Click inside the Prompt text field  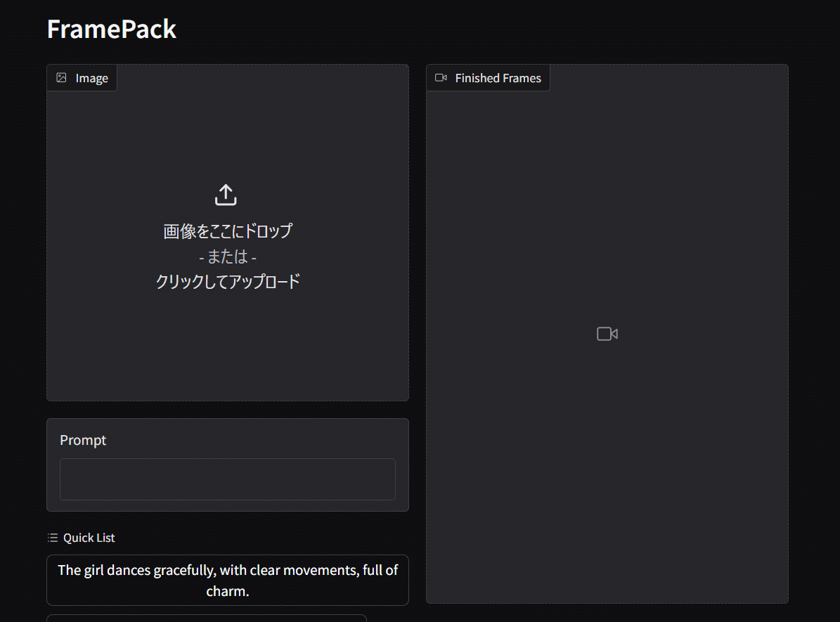[227, 479]
